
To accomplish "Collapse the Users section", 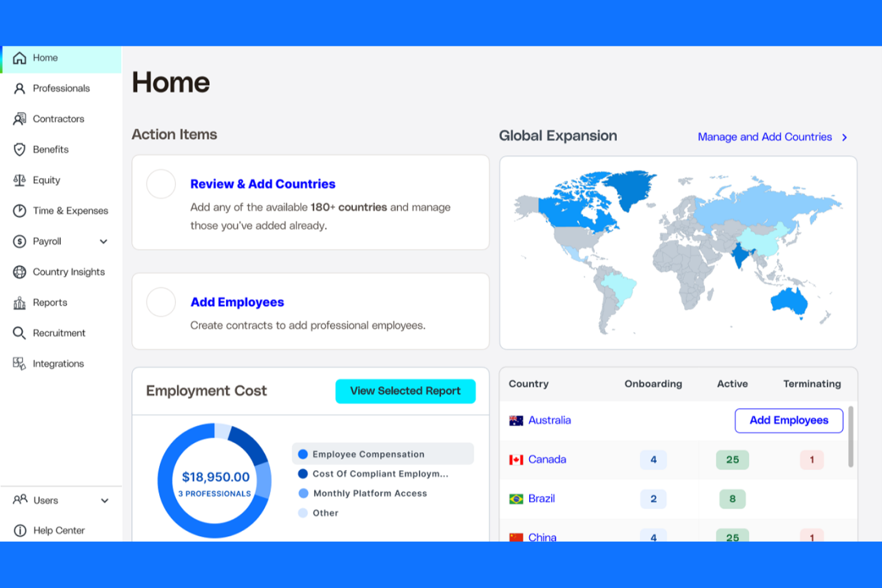I will tap(105, 500).
